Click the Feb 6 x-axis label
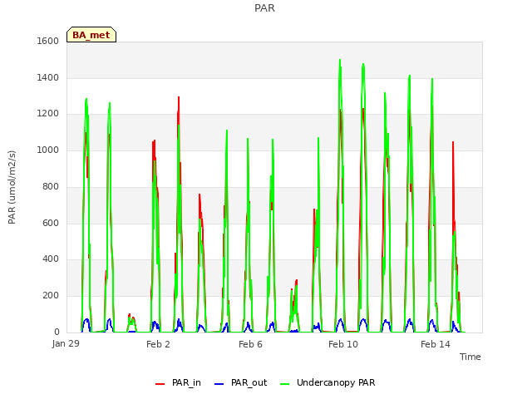This screenshot has width=532, height=399. (x=250, y=344)
